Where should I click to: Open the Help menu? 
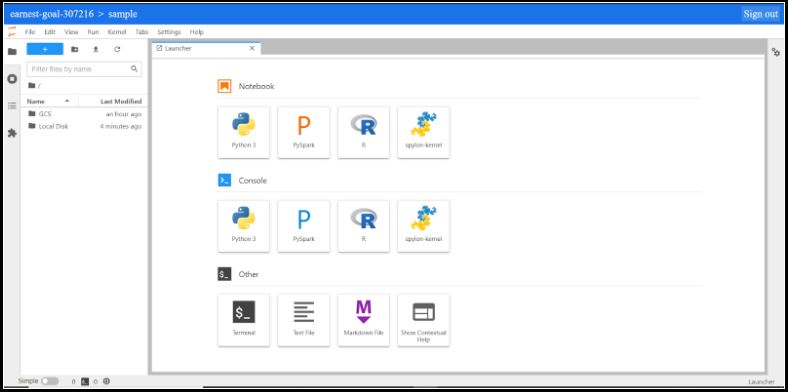[197, 32]
